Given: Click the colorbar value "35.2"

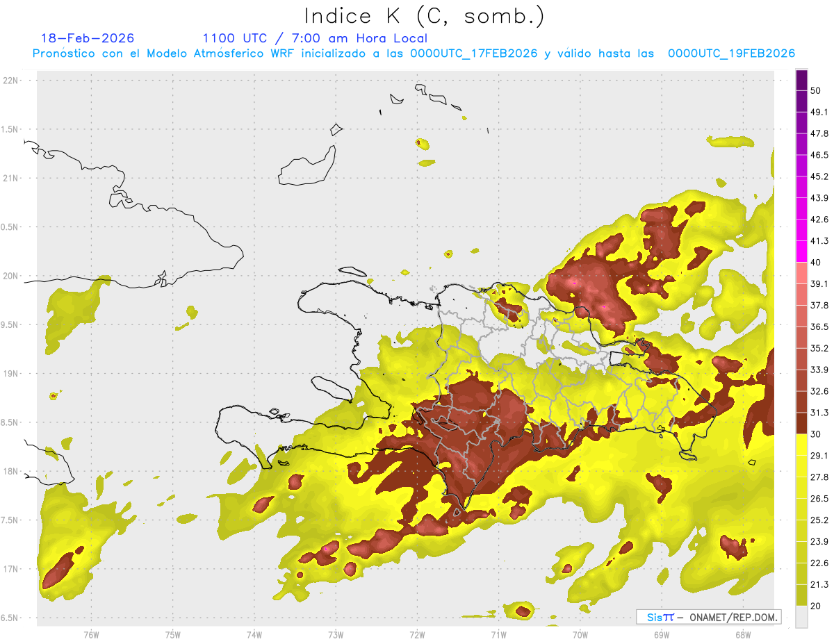Looking at the screenshot, I should click(819, 348).
